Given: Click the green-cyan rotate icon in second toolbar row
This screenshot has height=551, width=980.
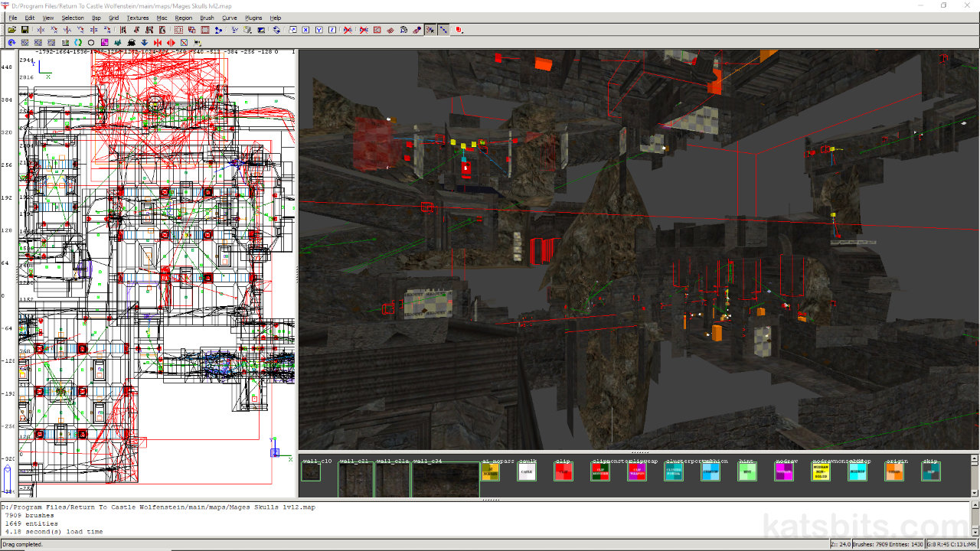Looking at the screenshot, I should (78, 42).
